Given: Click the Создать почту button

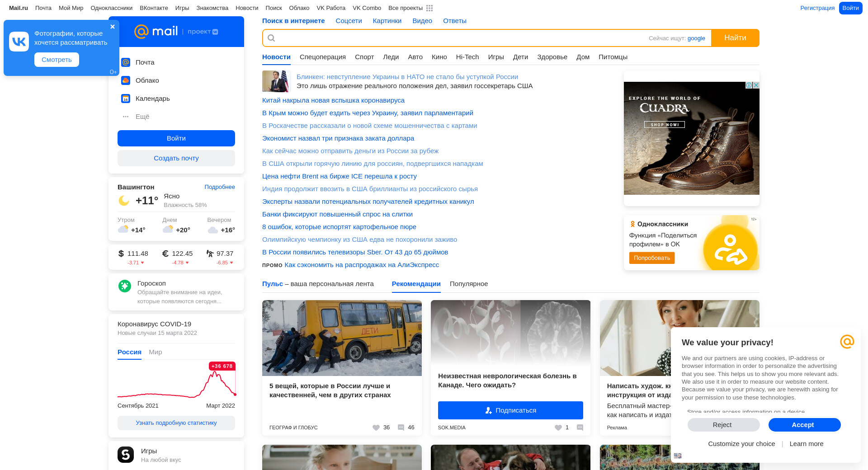Looking at the screenshot, I should point(176,158).
